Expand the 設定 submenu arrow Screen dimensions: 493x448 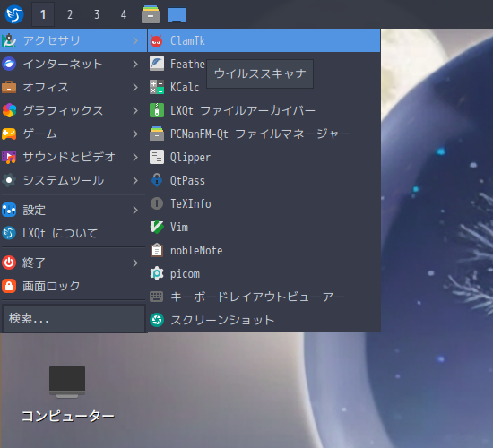[x=135, y=210]
